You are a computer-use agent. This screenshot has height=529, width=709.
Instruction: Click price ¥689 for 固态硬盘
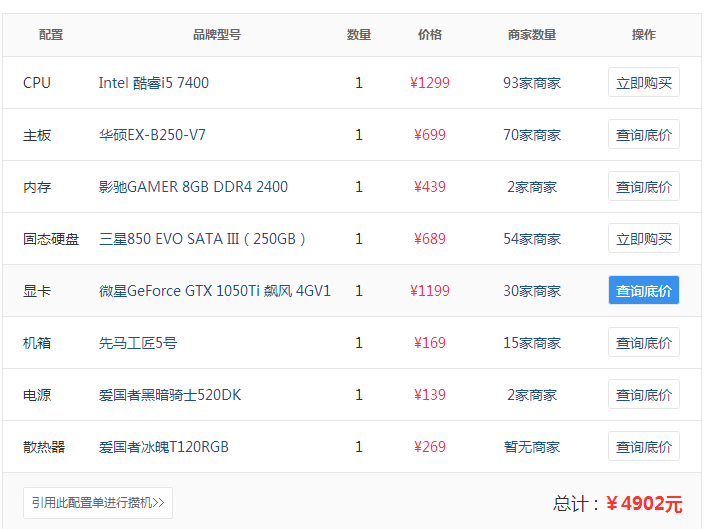[x=430, y=239]
